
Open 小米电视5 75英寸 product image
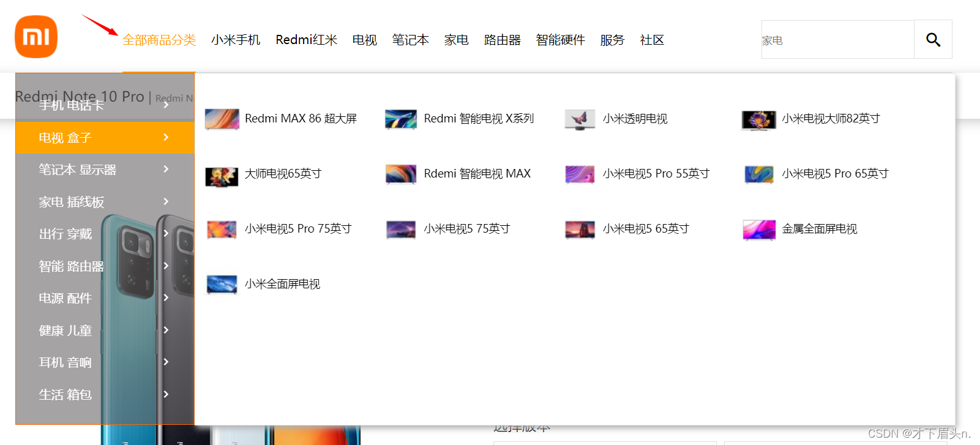pyautogui.click(x=401, y=229)
